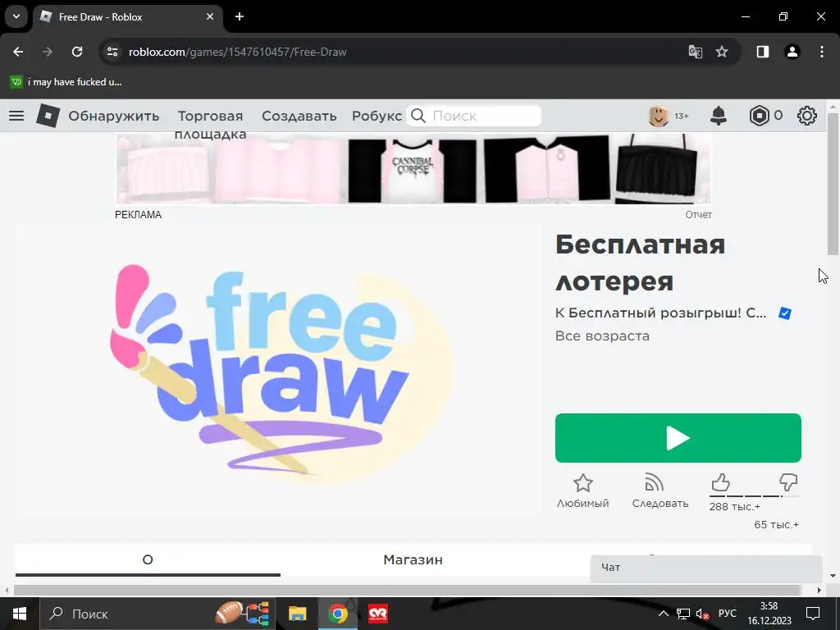
Task: Open a new browser tab
Action: pos(240,16)
